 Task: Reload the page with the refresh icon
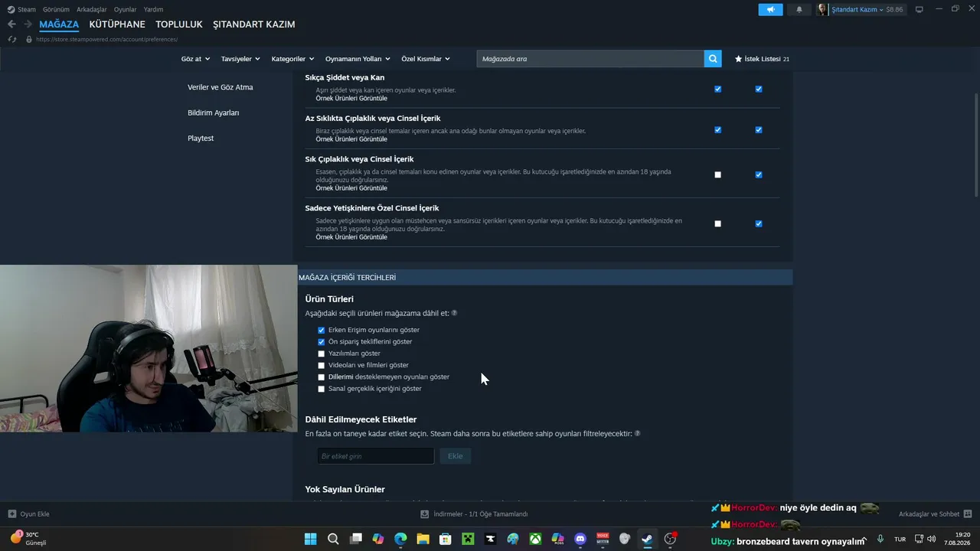(x=12, y=39)
